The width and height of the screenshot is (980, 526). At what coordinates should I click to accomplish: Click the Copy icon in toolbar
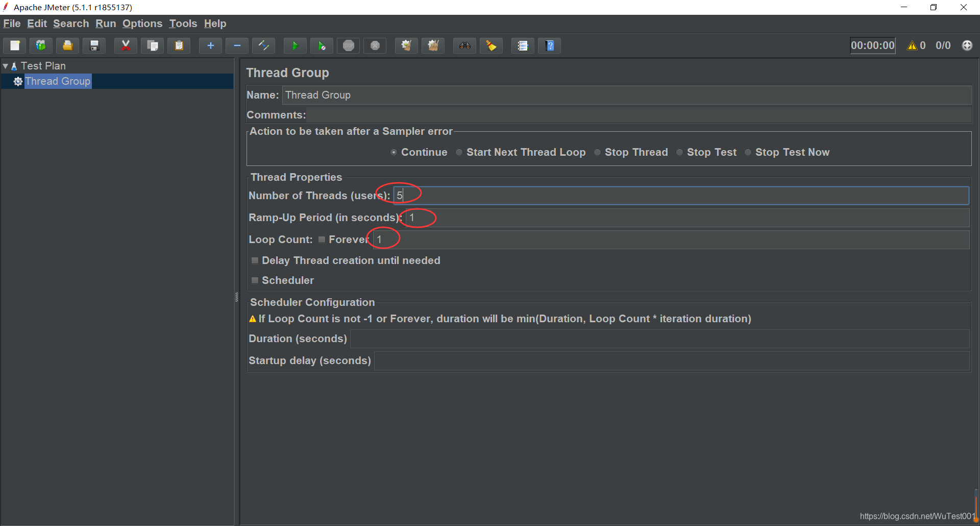152,45
